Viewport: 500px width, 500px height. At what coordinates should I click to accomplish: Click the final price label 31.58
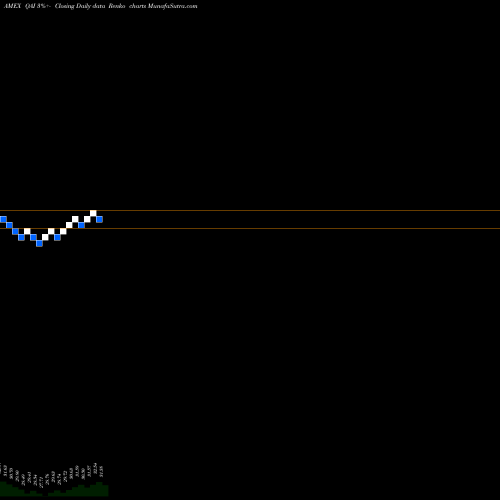pos(101,471)
